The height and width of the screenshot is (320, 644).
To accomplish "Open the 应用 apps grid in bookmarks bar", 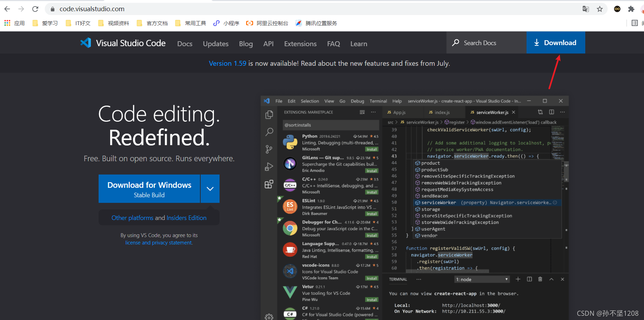I will 14,23.
